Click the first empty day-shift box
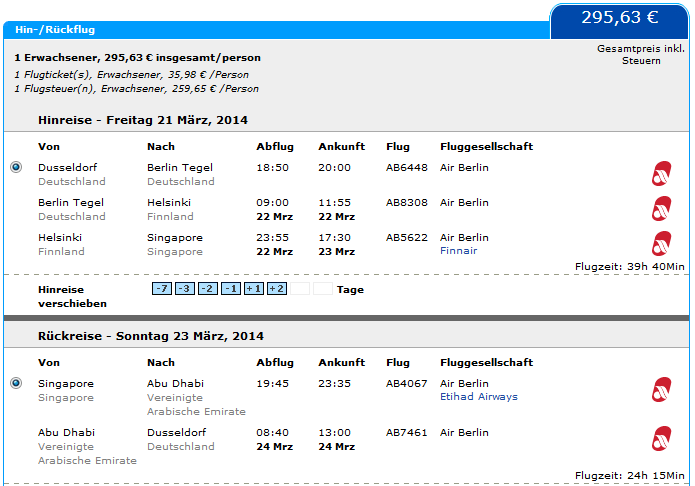 pos(300,289)
